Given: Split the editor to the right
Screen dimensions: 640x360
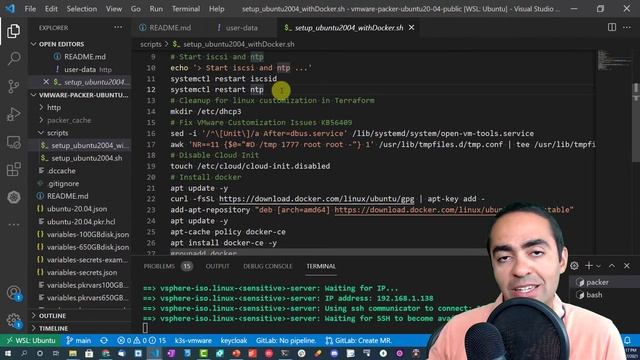Looking at the screenshot, I should (611, 27).
